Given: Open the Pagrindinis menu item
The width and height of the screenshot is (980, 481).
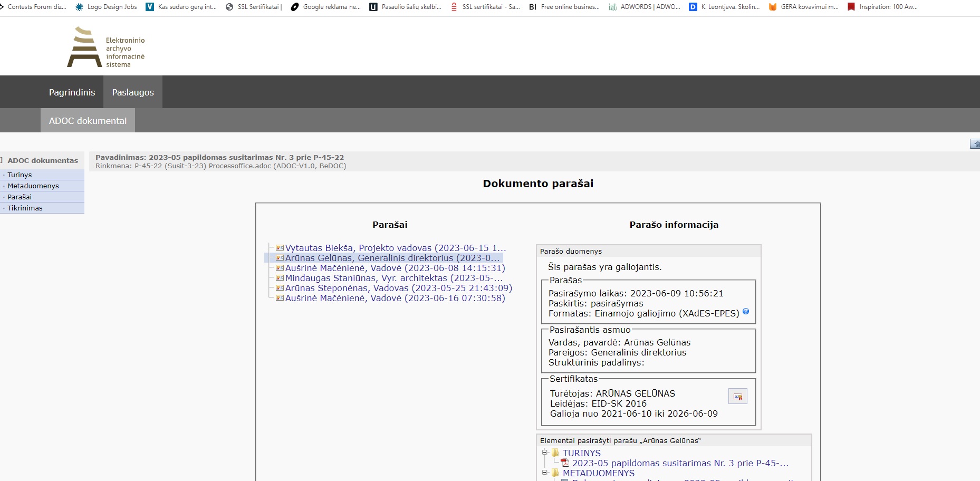Looking at the screenshot, I should pyautogui.click(x=72, y=92).
